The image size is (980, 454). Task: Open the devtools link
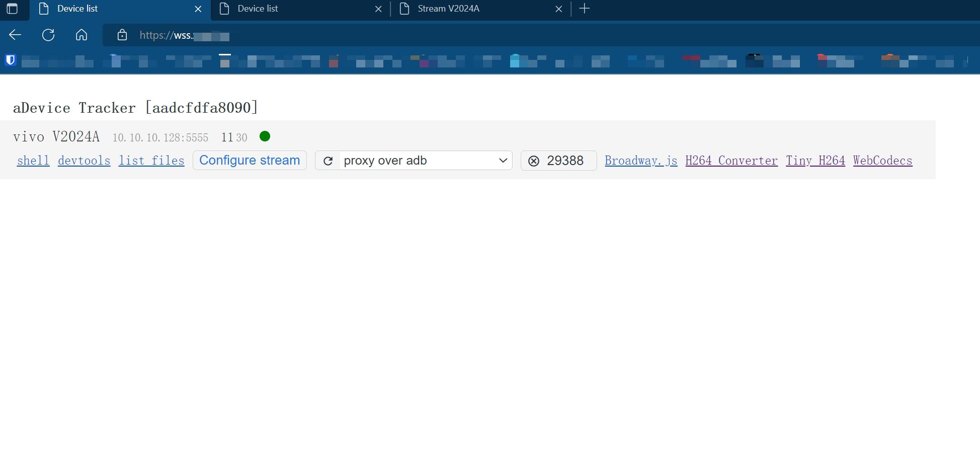point(84,161)
